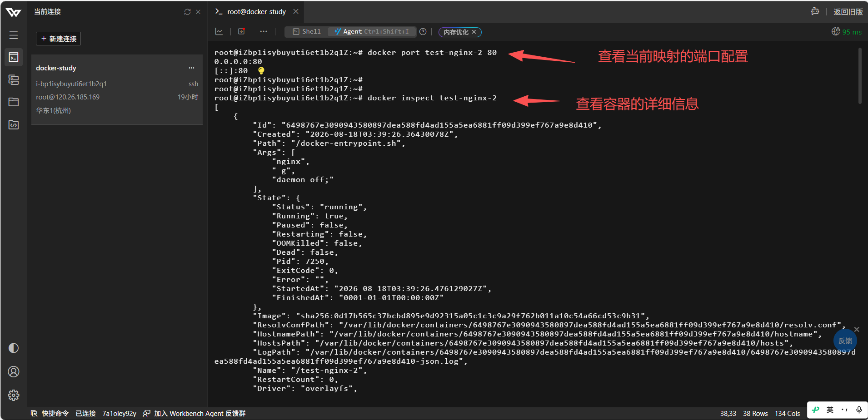868x420 pixels.
Task: Click the 新建连接 button
Action: point(59,39)
